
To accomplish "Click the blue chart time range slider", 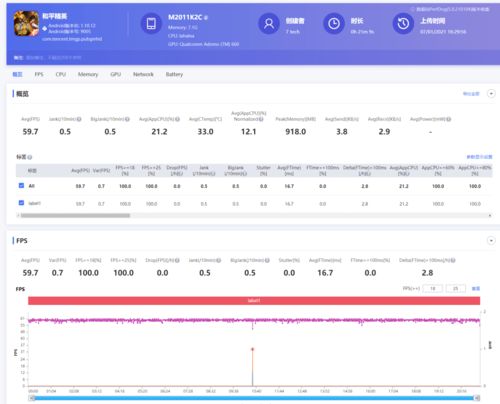I will click(x=254, y=398).
